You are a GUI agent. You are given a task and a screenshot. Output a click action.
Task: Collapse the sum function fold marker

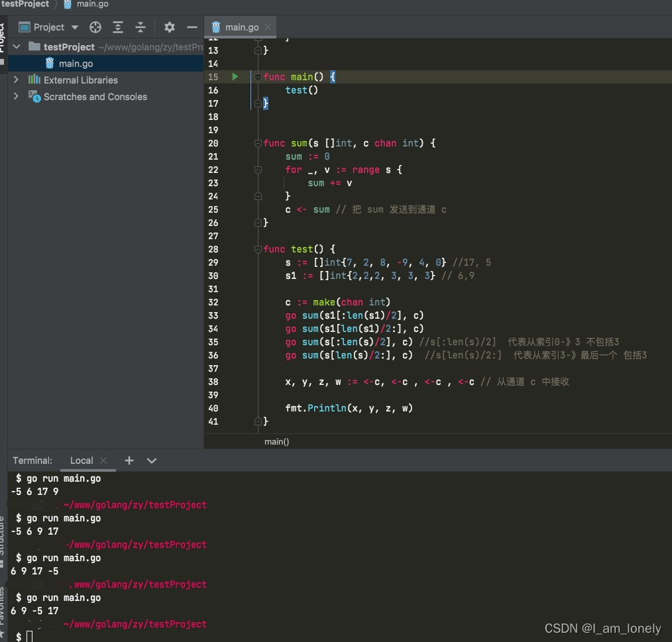pyautogui.click(x=257, y=143)
